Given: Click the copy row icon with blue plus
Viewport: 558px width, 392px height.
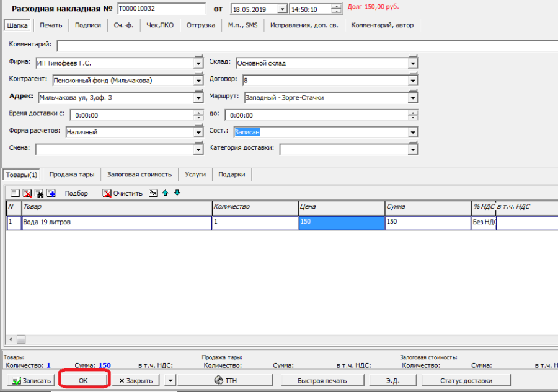Looking at the screenshot, I should pyautogui.click(x=51, y=193).
